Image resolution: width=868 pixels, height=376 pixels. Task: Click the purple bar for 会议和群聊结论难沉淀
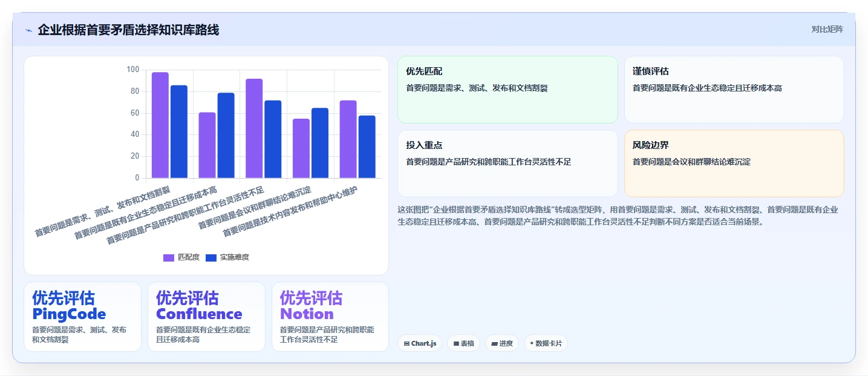[301, 148]
